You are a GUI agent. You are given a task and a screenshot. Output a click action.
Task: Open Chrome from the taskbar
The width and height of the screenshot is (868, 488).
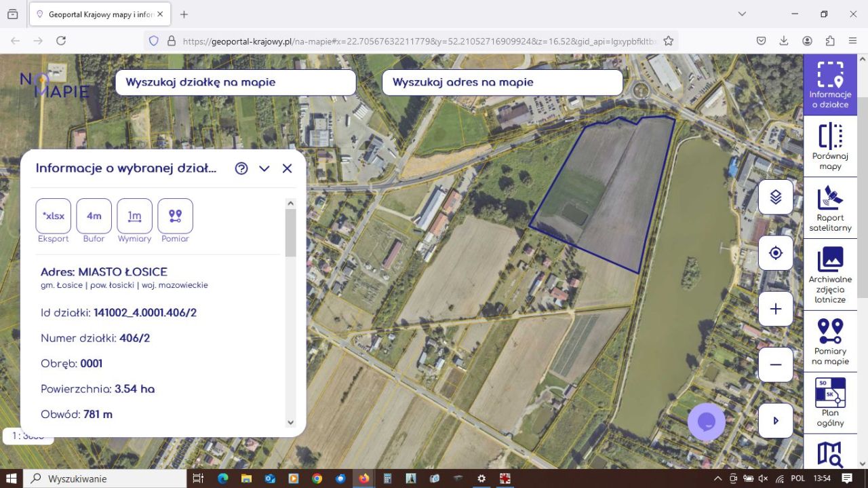pos(317,478)
